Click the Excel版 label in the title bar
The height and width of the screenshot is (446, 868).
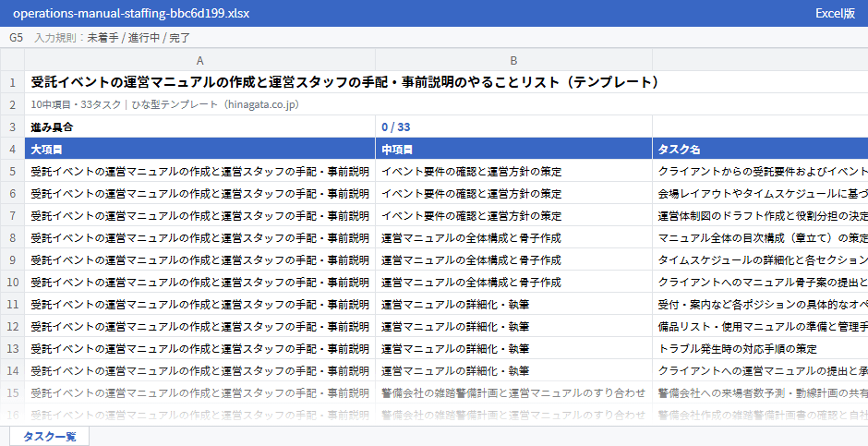click(x=835, y=13)
